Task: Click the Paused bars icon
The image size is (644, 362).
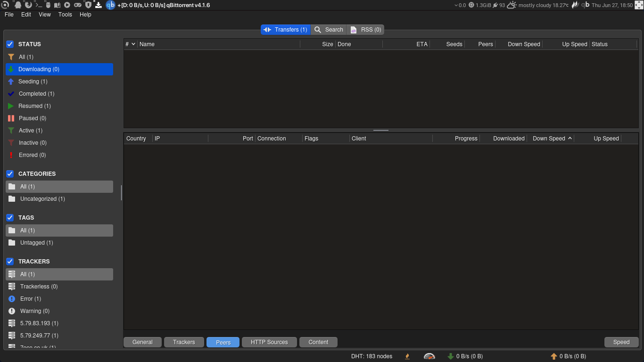Action: pos(11,118)
